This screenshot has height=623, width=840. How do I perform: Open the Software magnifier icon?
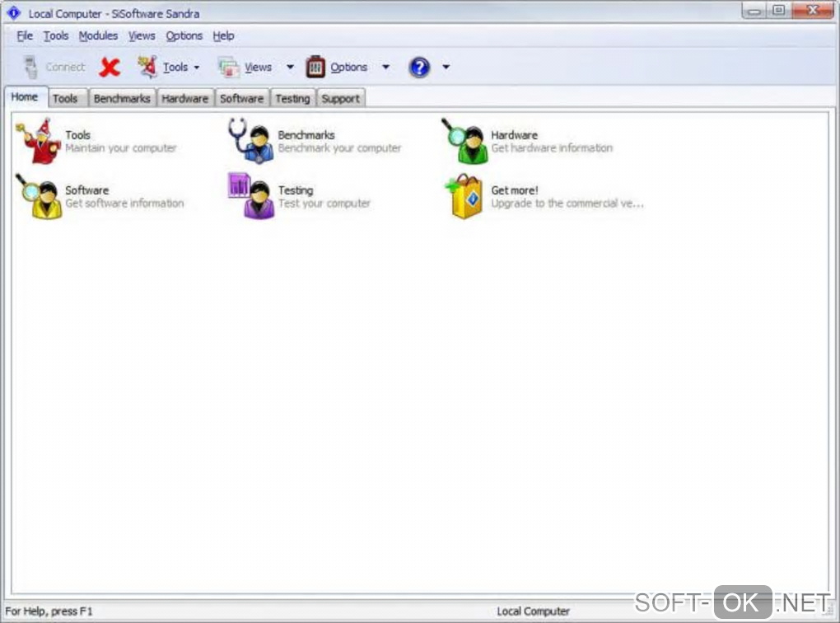[x=38, y=196]
